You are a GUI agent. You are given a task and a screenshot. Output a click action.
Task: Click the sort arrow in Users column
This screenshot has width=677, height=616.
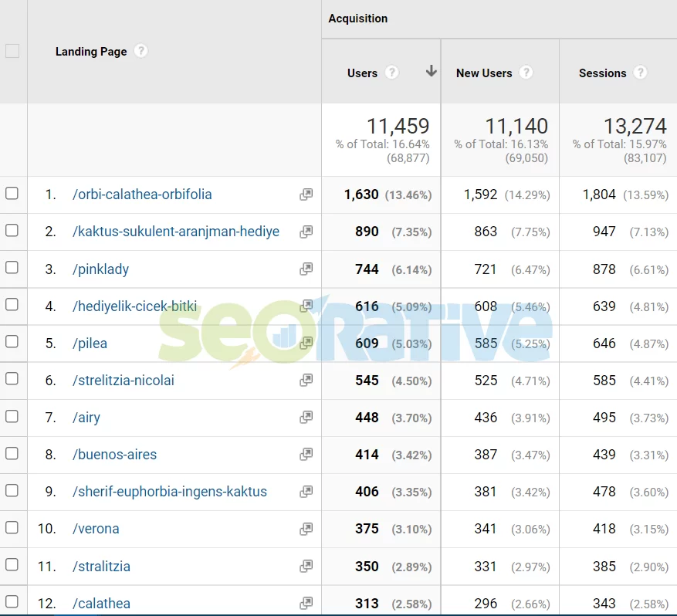click(x=431, y=72)
